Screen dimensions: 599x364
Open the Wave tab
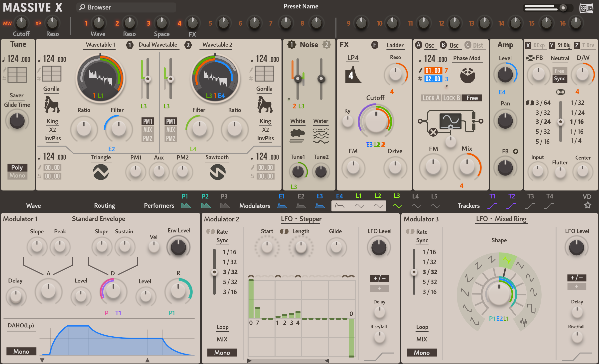point(33,206)
